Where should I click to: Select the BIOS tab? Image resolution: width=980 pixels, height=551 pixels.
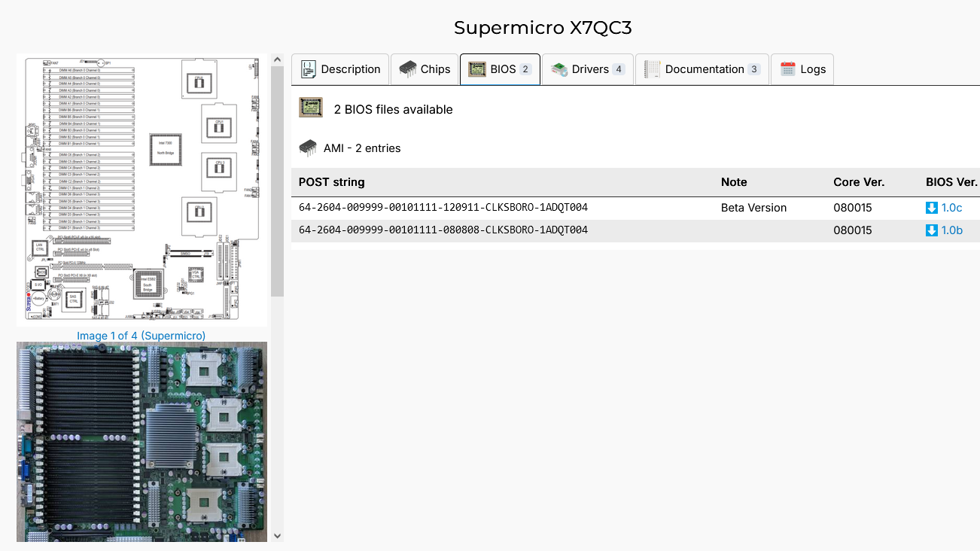point(500,69)
